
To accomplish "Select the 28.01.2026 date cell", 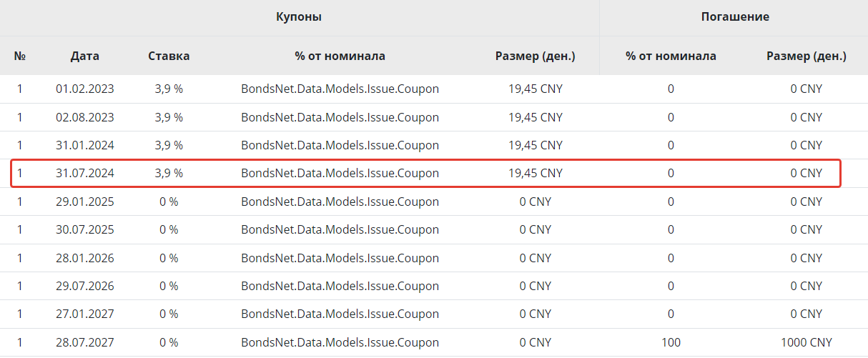I will 85,258.
